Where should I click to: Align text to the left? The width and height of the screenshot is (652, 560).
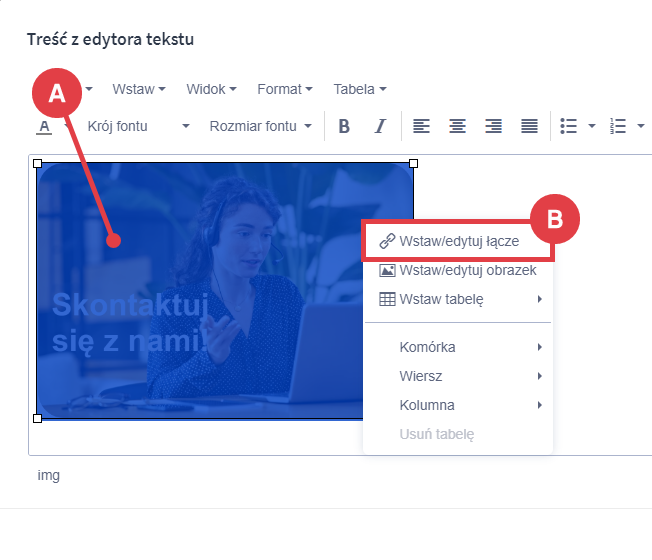click(x=422, y=126)
